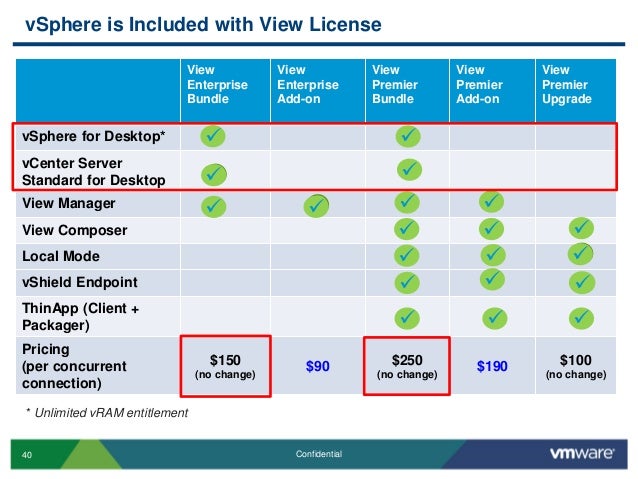This screenshot has width=638, height=479.
Task: Click the $250 (no change) price cell
Action: click(x=407, y=366)
